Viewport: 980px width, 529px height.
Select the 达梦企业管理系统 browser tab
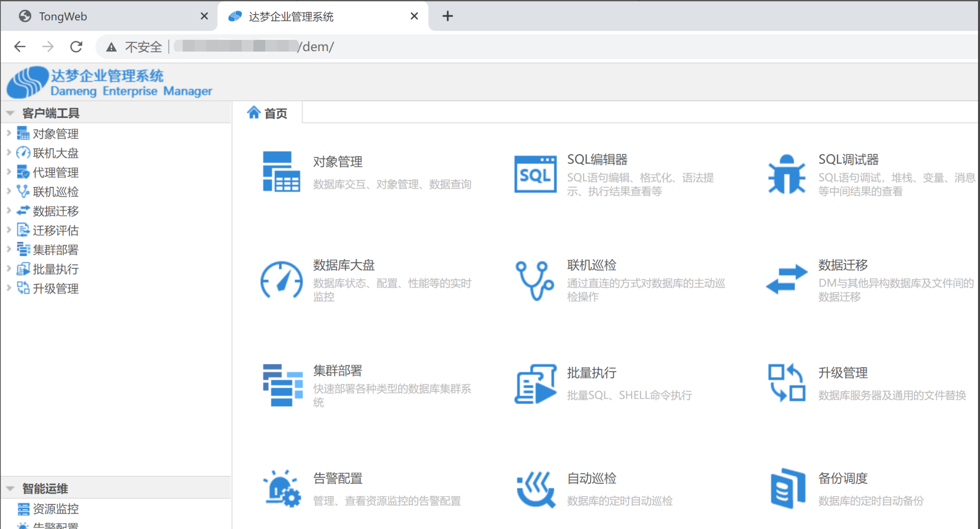(x=322, y=17)
